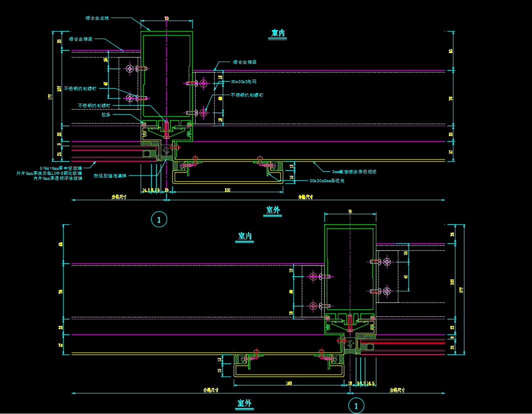
Task: Click the 铝合金立柱 annotation label
Action: click(x=97, y=18)
